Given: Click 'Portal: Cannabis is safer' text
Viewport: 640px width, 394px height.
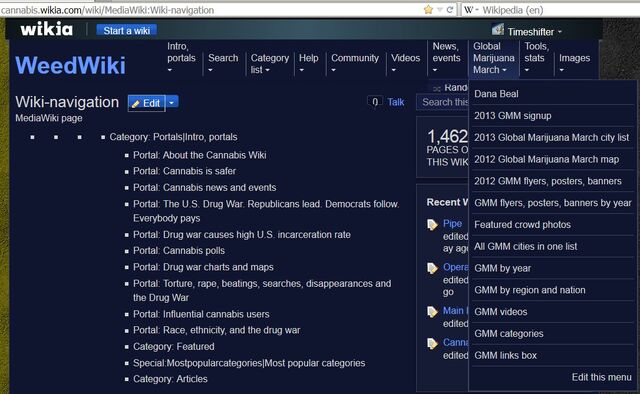Looking at the screenshot, I should [184, 171].
